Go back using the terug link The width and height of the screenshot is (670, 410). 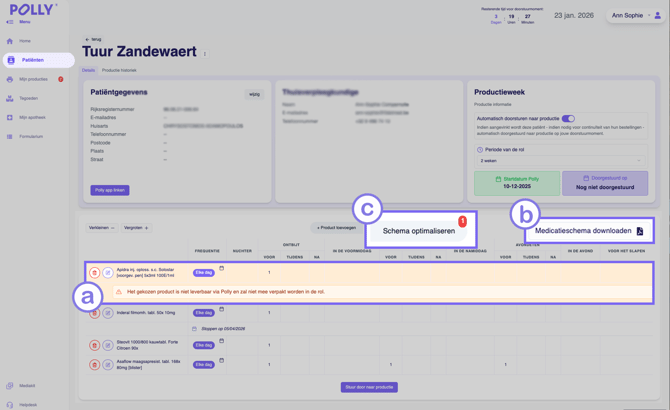coord(93,40)
